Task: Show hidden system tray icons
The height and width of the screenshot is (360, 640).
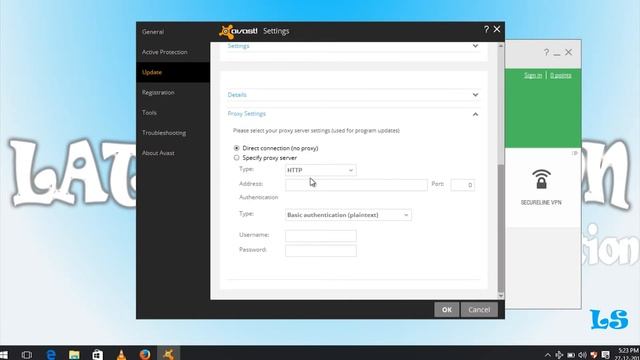Action: [547, 355]
